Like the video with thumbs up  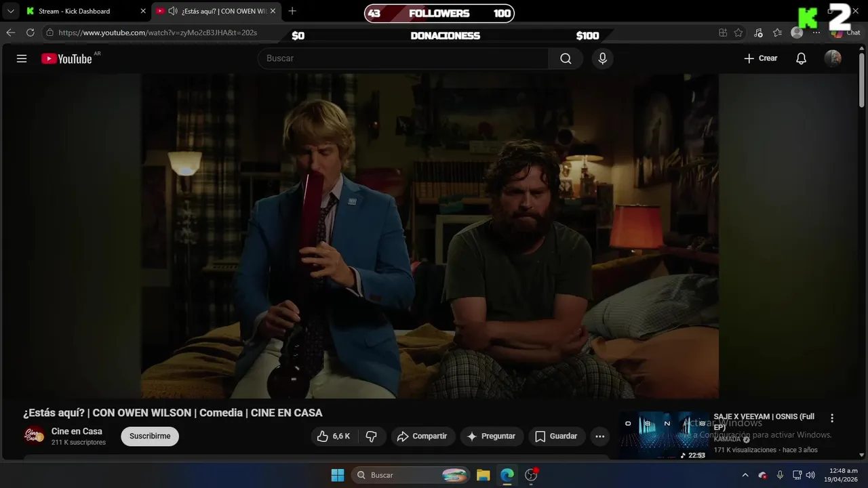click(334, 436)
